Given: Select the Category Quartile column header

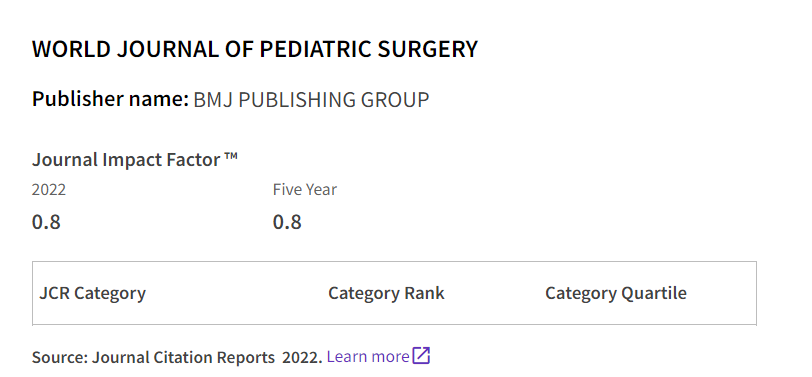Looking at the screenshot, I should (x=616, y=293).
